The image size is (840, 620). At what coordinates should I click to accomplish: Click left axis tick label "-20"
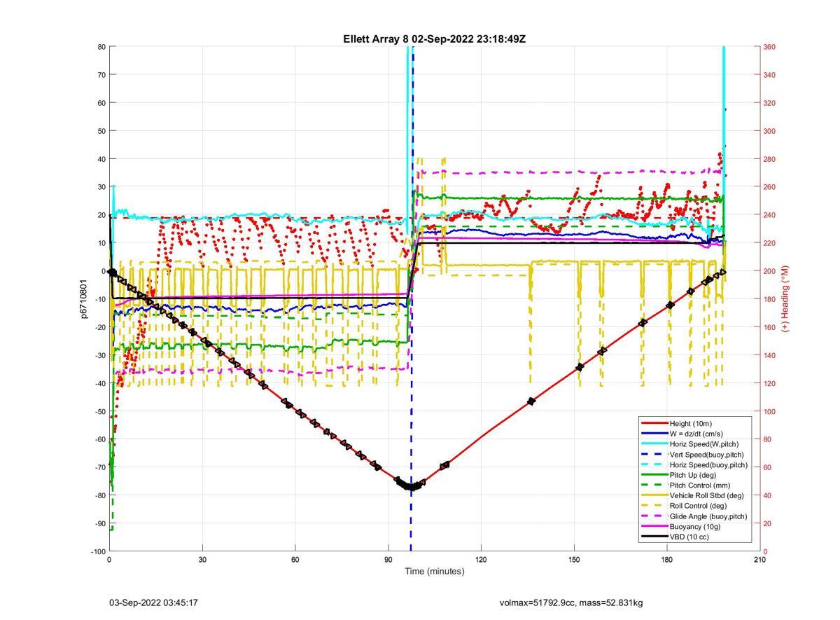99,327
